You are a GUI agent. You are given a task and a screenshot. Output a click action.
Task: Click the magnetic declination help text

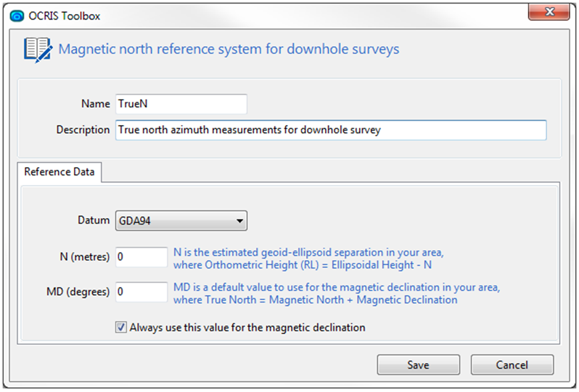point(337,293)
